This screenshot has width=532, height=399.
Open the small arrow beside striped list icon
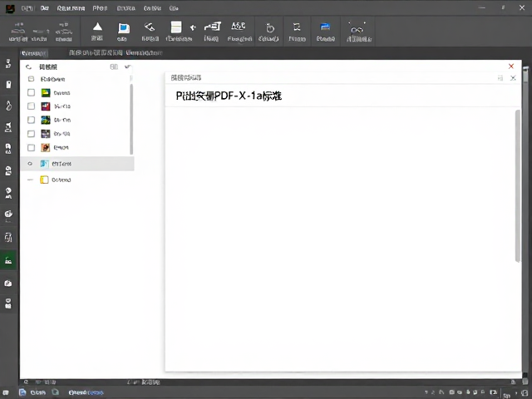click(193, 27)
